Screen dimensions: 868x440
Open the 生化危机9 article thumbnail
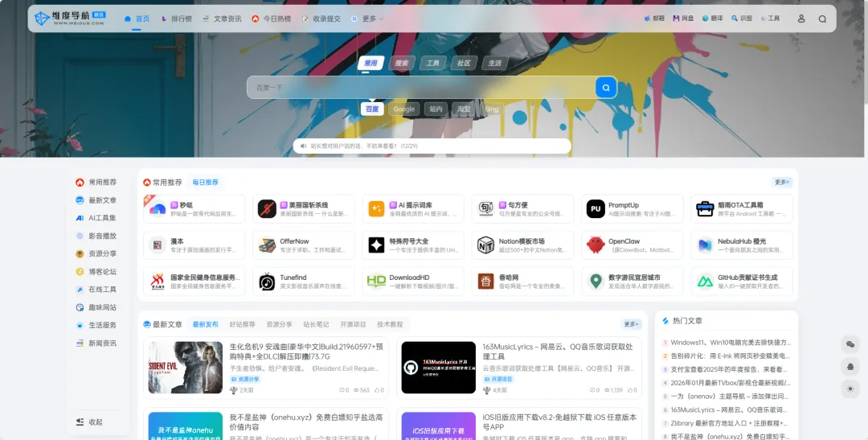pyautogui.click(x=186, y=368)
